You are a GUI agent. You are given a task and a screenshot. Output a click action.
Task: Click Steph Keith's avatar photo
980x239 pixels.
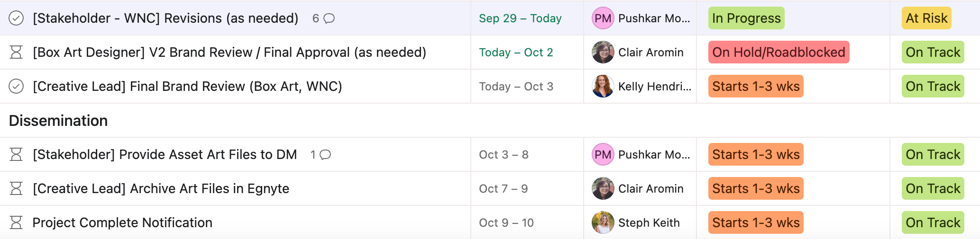tap(603, 223)
